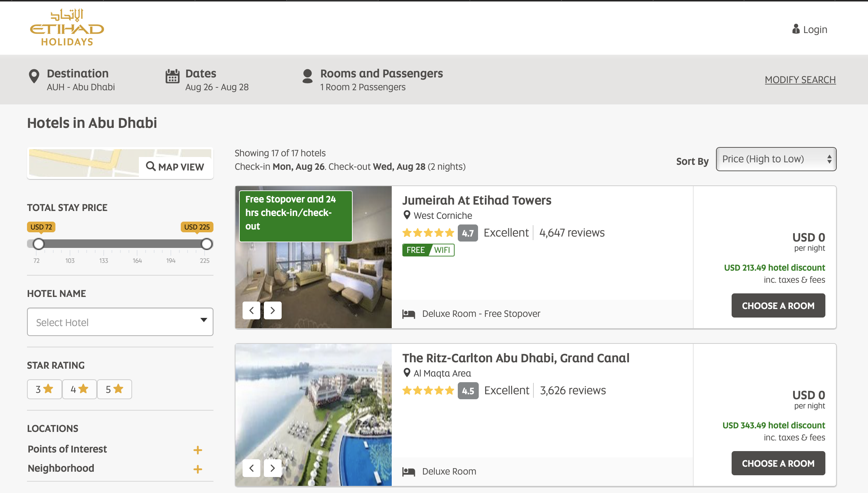Image resolution: width=868 pixels, height=493 pixels.
Task: Show previous photo of Ritz-Carlton Grand Canal
Action: pyautogui.click(x=251, y=468)
